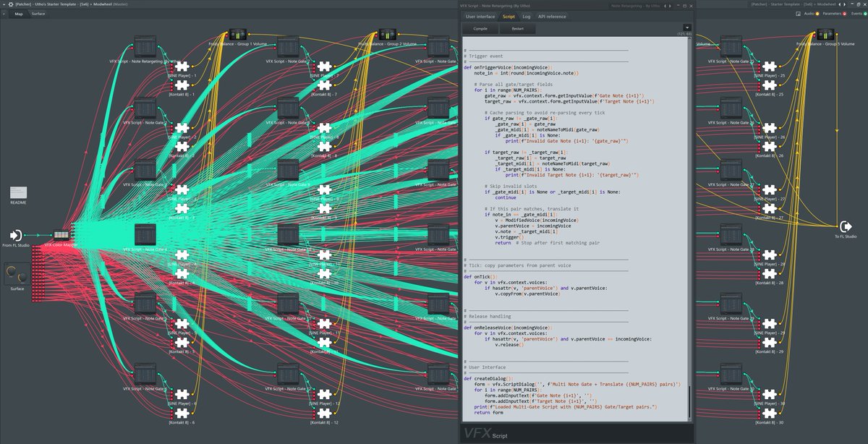Select the [Kontakt 8] - 7 plugin node
The width and height of the screenshot is (868, 444).
click(324, 85)
